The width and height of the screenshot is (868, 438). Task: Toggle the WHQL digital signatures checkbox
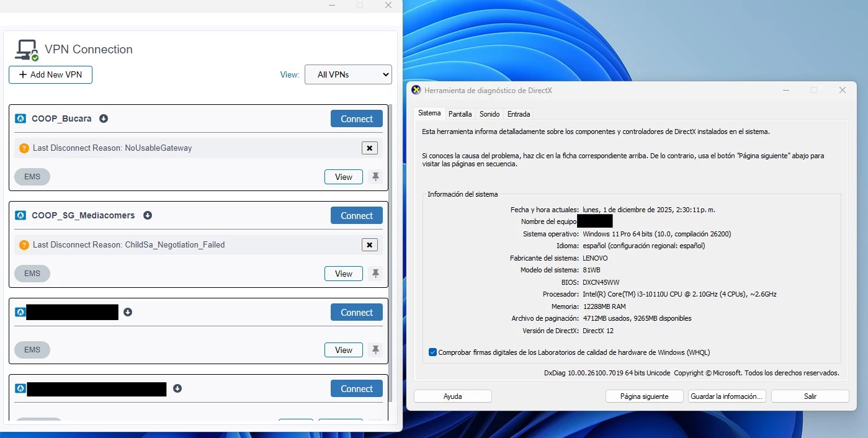point(433,352)
